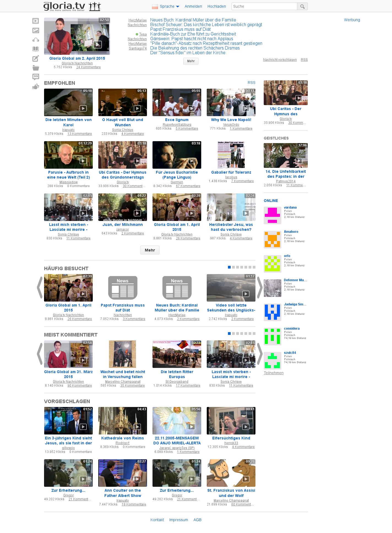Viewport: 392px width, 533px height.
Task: Open szulc84's green avatar
Action: click(x=273, y=360)
